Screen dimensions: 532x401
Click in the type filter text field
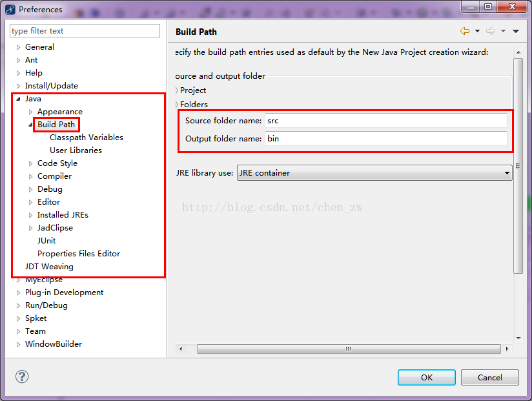(85, 31)
